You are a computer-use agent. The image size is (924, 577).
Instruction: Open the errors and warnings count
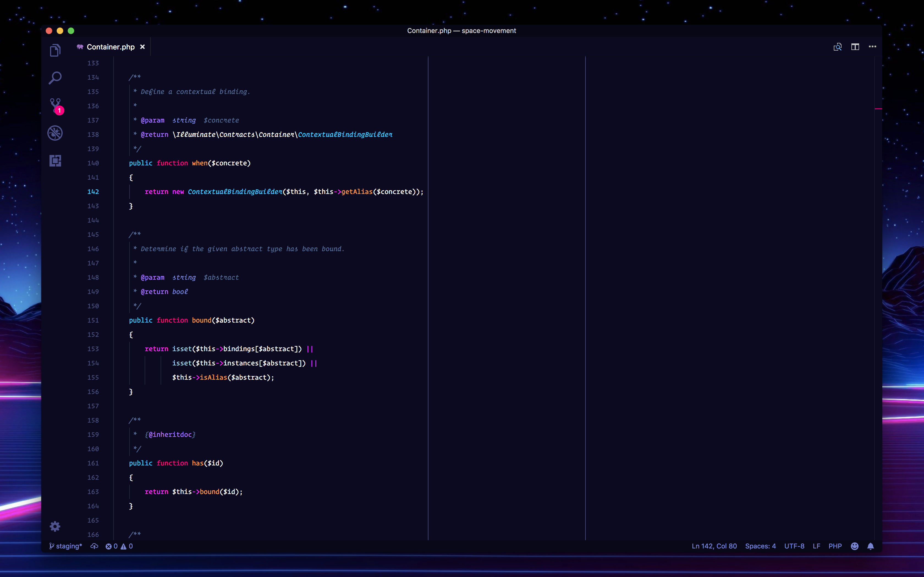coord(119,546)
